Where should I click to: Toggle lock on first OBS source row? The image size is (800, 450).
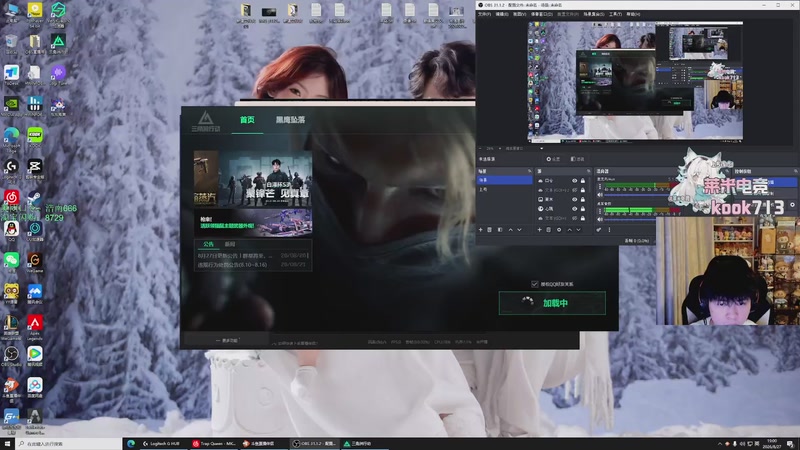pyautogui.click(x=583, y=181)
